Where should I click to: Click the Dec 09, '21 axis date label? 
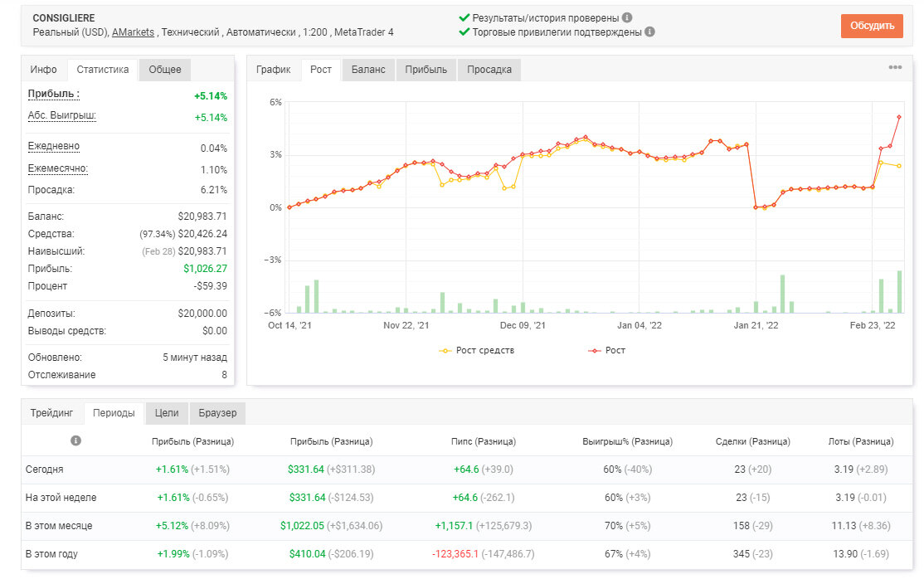[523, 325]
